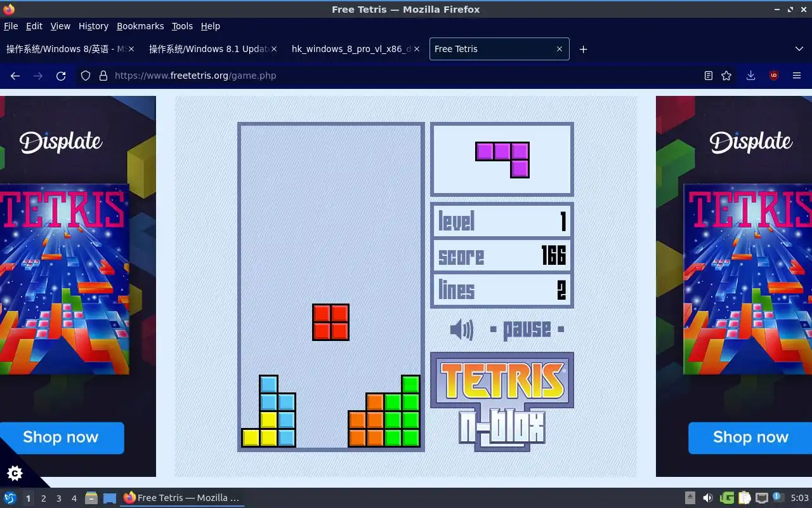Click the score value 166
Image resolution: width=812 pixels, height=508 pixels.
pyautogui.click(x=554, y=256)
